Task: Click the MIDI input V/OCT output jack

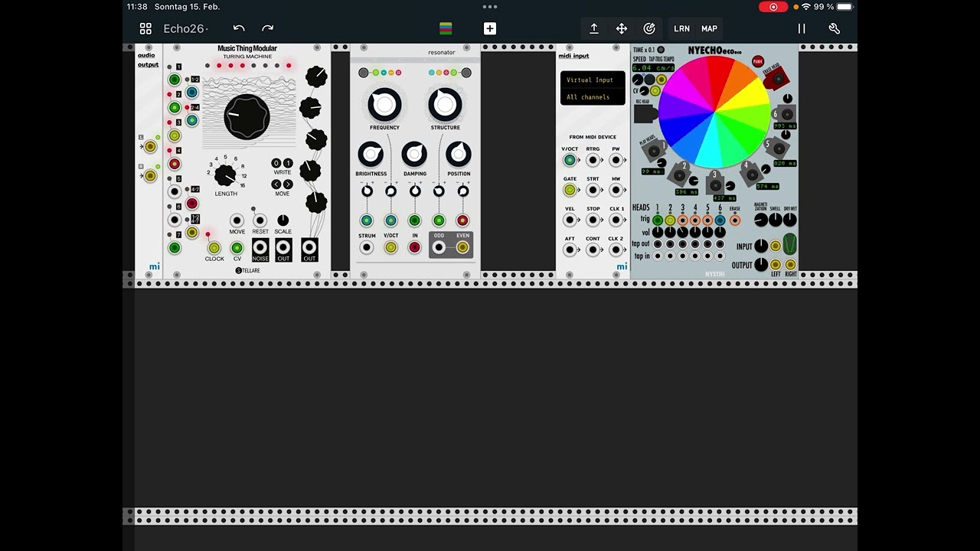Action: 570,161
